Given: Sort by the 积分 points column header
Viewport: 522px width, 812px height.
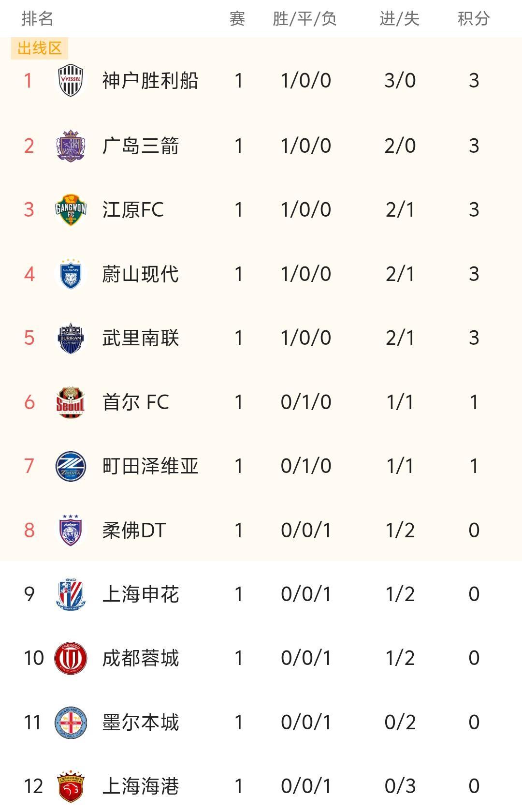Looking at the screenshot, I should (x=474, y=19).
